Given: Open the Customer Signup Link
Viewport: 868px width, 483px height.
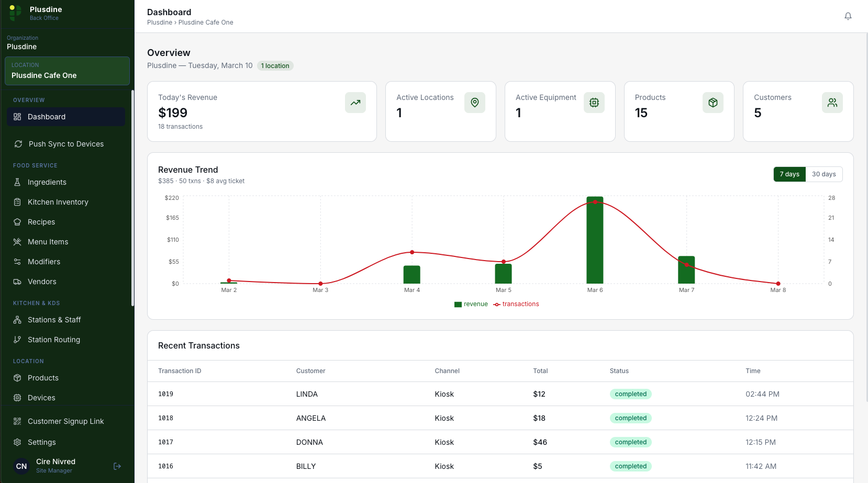Looking at the screenshot, I should coord(65,421).
